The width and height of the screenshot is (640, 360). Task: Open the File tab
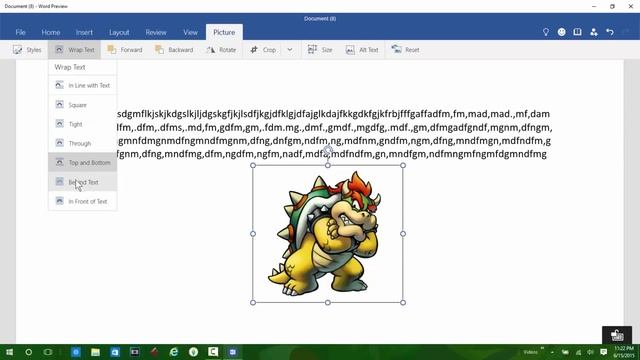pos(20,32)
